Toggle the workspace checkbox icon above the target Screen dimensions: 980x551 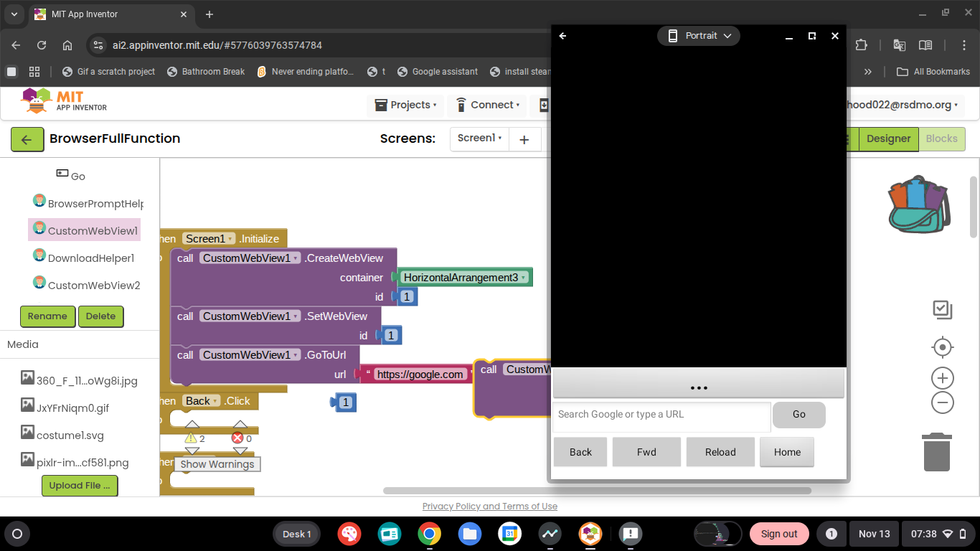(x=942, y=309)
